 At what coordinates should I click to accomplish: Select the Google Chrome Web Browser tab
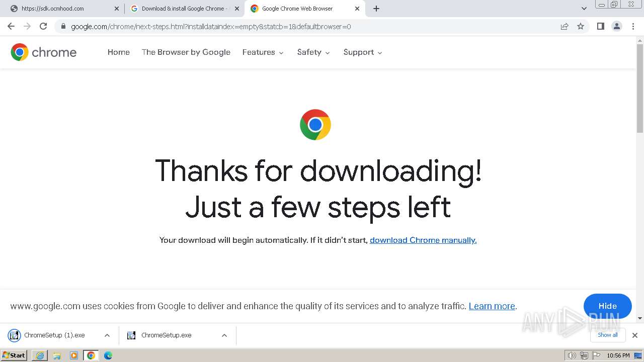[305, 9]
